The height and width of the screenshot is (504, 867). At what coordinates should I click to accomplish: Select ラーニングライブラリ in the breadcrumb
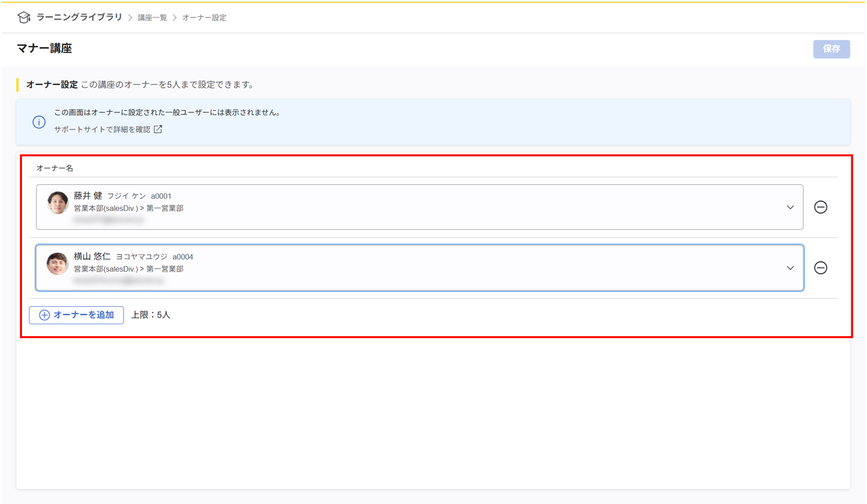coord(78,16)
